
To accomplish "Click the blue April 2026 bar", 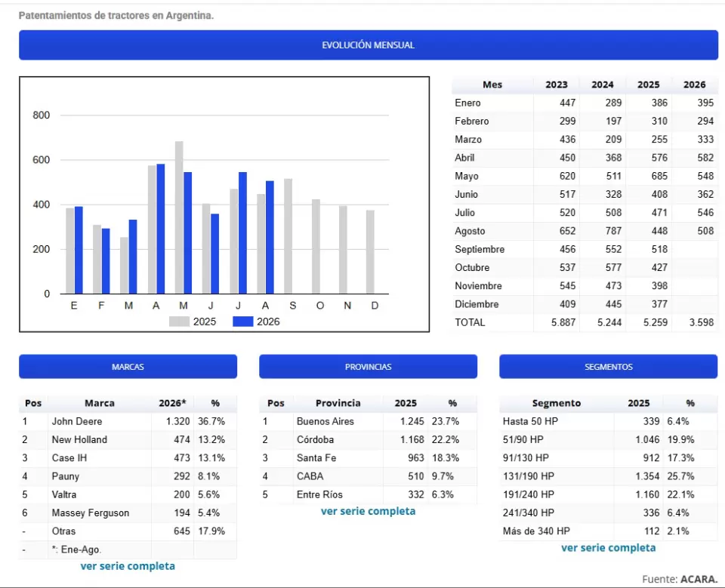I will (x=161, y=229).
